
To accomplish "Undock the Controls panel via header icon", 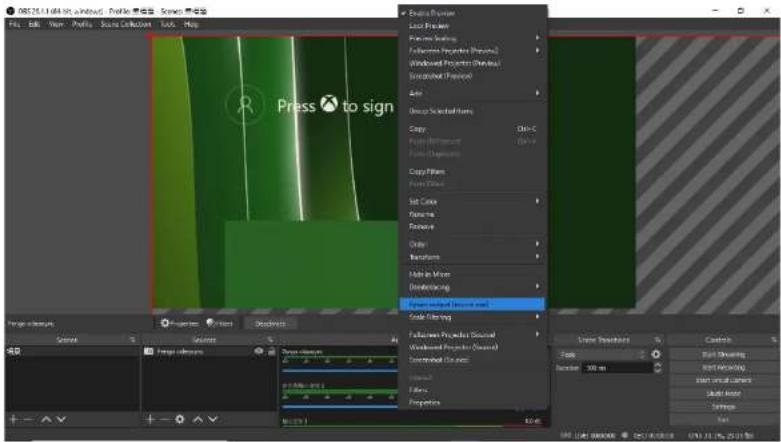I will click(x=774, y=340).
